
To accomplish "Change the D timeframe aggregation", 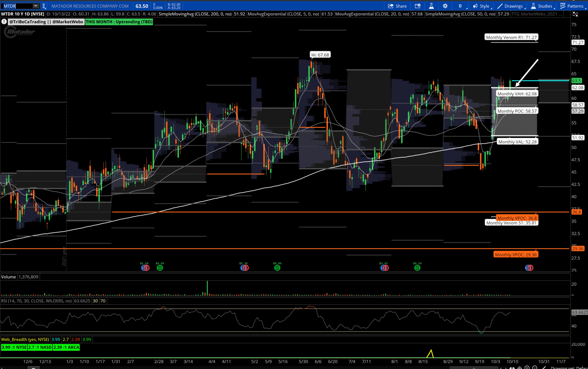I will 460,6.
